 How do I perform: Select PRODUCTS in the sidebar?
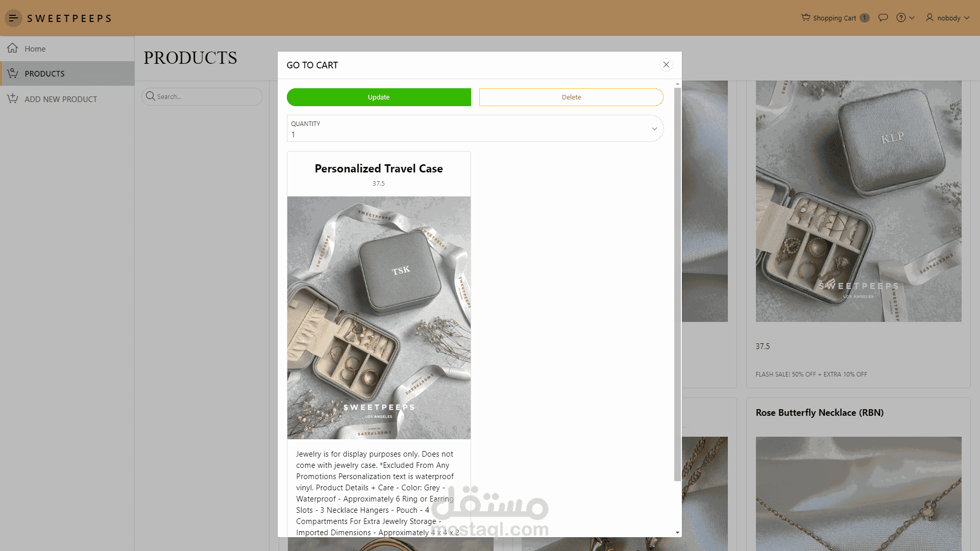(44, 73)
